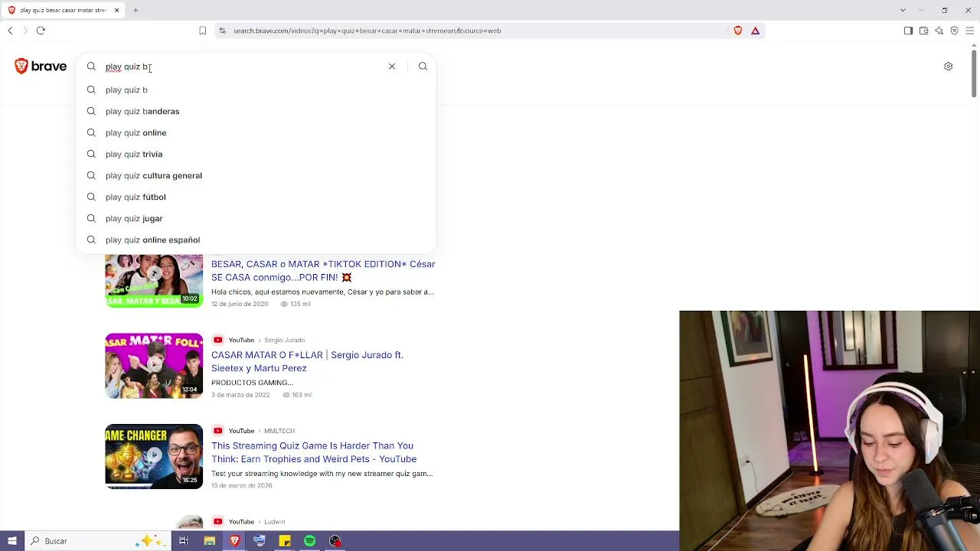Click the "PRODUCTOS GAMING..." description
Screen dimensions: 980x551
(x=252, y=383)
